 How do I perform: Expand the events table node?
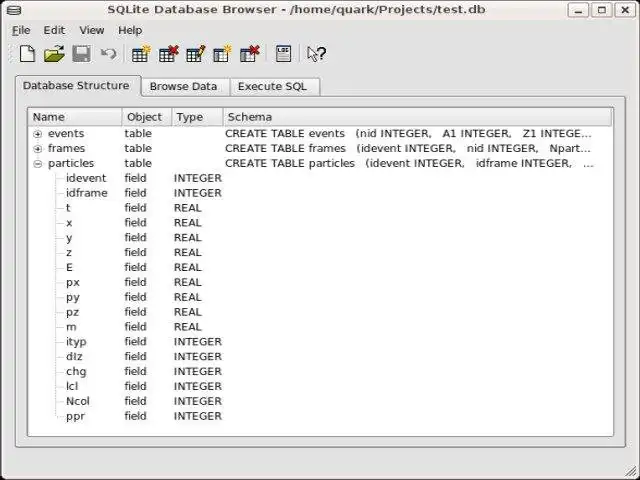[38, 134]
